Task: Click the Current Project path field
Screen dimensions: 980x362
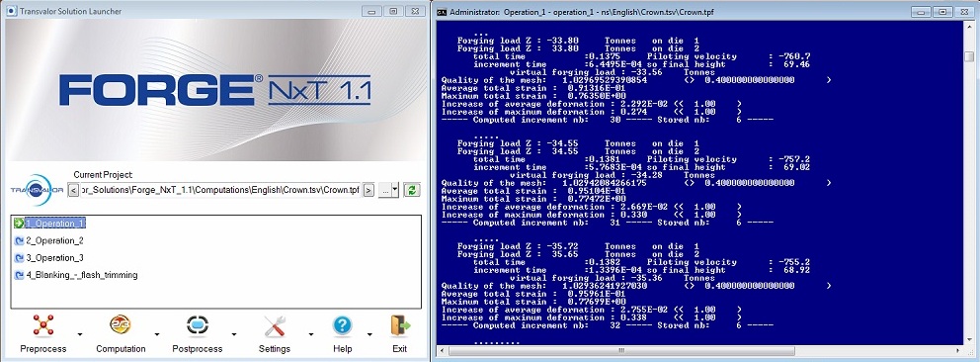Action: tap(220, 190)
